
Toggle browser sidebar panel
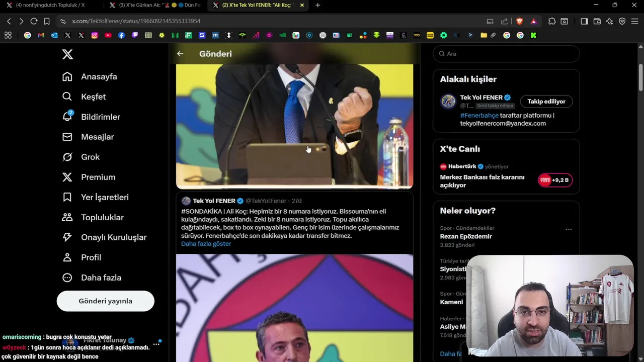pyautogui.click(x=584, y=21)
